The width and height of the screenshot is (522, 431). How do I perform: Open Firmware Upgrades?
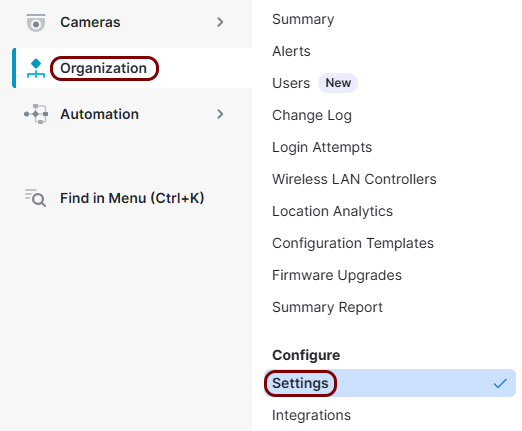pos(337,275)
